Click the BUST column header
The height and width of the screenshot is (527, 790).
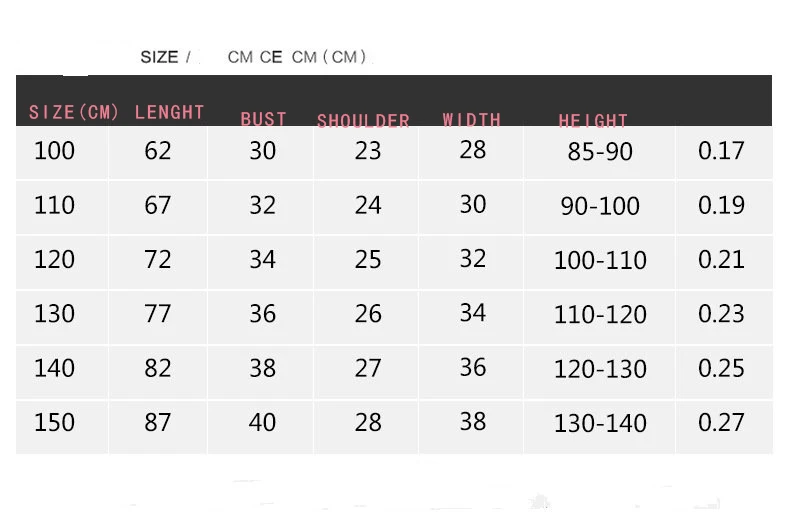point(264,119)
